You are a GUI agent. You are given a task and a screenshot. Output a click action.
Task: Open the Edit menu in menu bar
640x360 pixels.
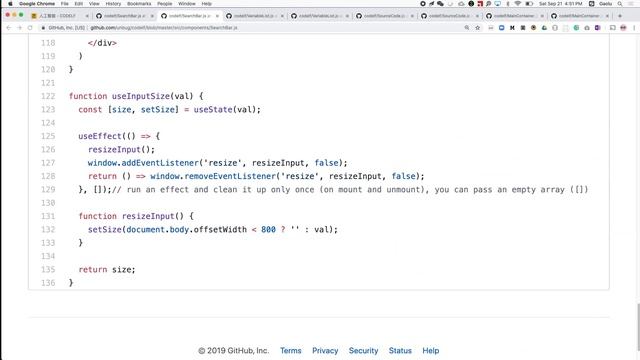point(78,4)
